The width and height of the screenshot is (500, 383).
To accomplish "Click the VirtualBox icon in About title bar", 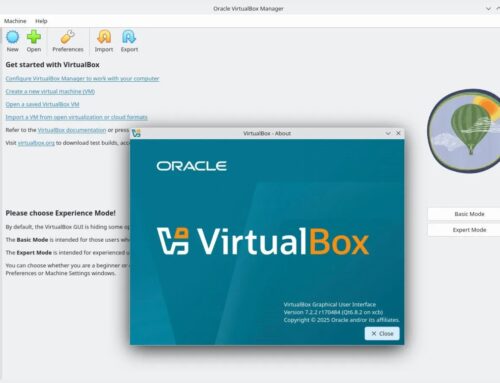I will click(x=136, y=133).
